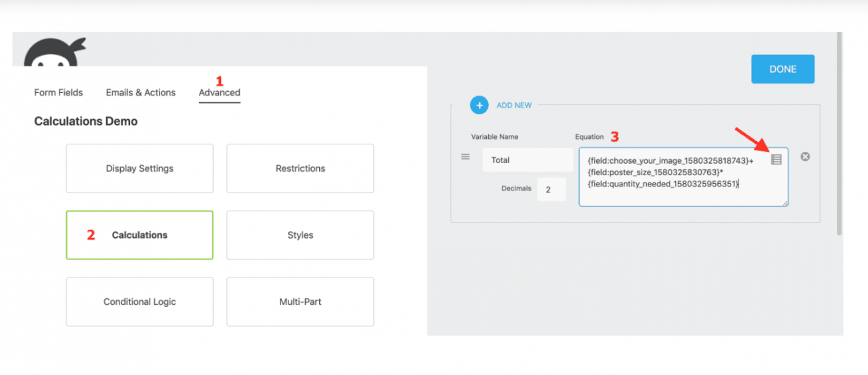
Task: Open Display Settings panel
Action: point(140,168)
